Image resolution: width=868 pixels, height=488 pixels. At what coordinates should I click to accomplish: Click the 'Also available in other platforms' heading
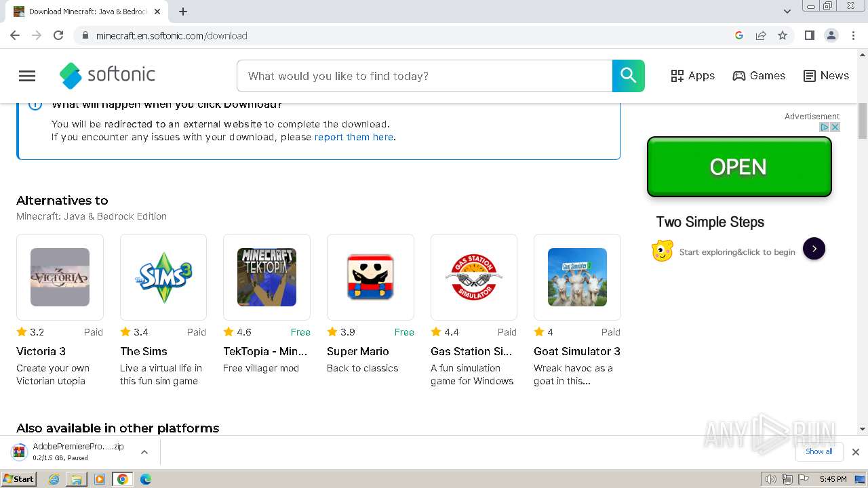[x=118, y=428]
